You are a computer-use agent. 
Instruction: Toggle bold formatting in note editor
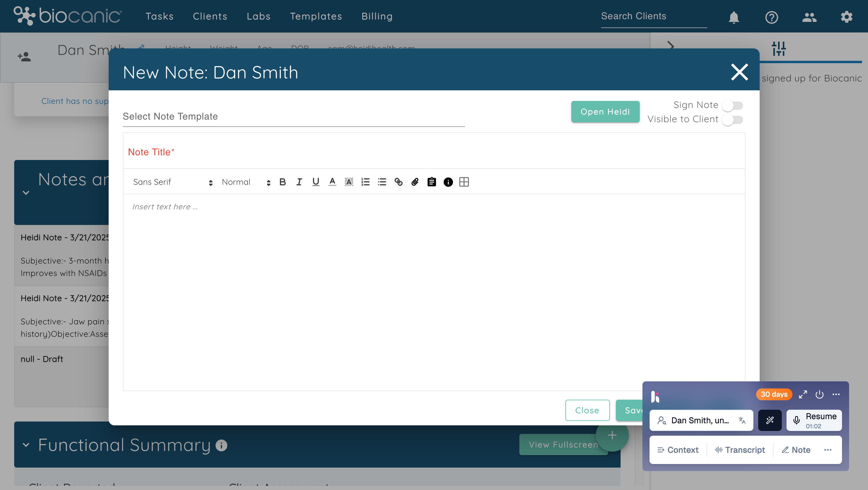point(282,182)
